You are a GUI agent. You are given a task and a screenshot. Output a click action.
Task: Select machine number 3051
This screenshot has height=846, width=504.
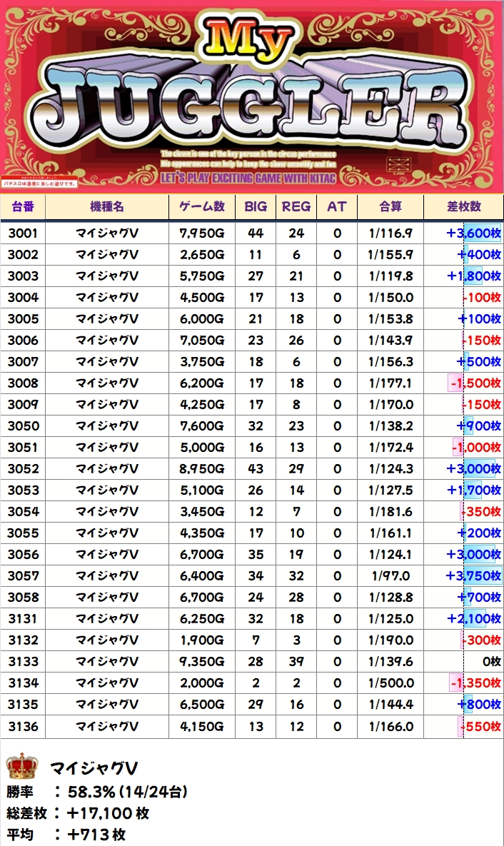click(24, 448)
